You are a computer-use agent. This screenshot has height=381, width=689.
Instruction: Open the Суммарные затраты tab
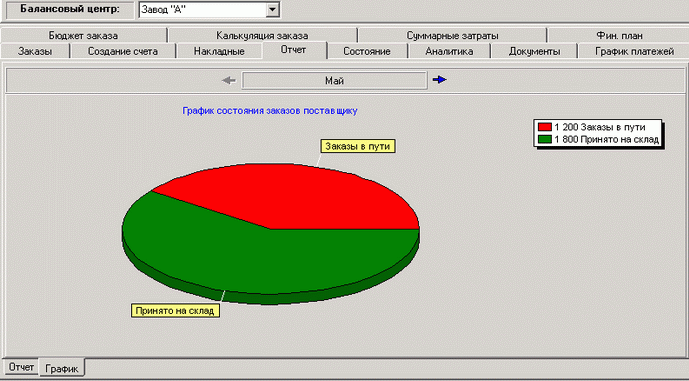point(452,36)
